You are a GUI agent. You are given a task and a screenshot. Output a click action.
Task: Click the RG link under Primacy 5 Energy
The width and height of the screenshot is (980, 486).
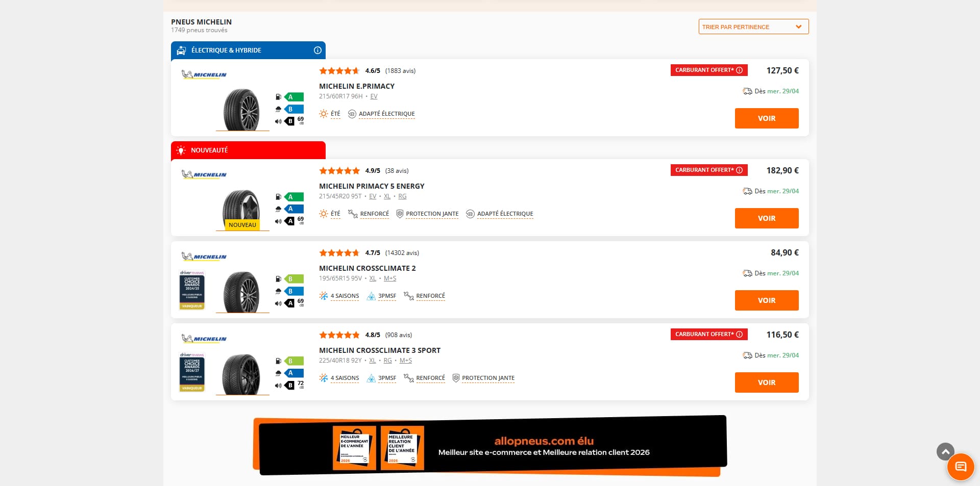402,196
